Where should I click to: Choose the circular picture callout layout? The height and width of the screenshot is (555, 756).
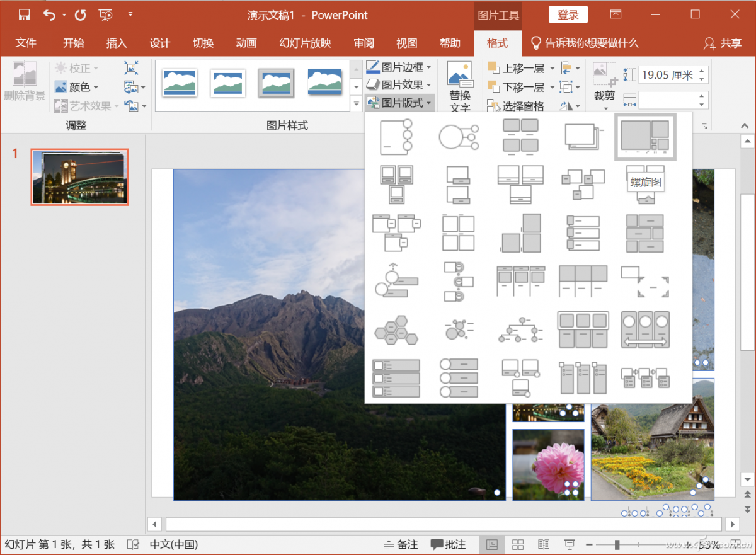(x=458, y=137)
